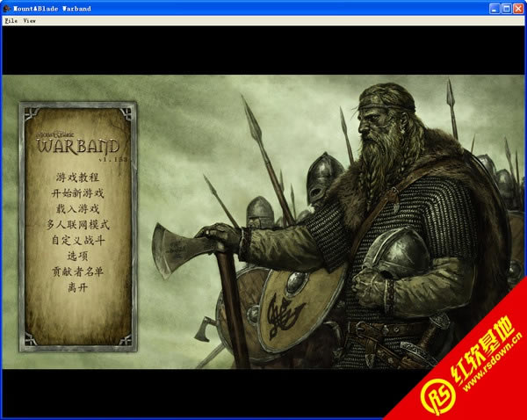The height and width of the screenshot is (420, 527).
Task: View the 贡献者名单 credits list
Action: (x=78, y=272)
